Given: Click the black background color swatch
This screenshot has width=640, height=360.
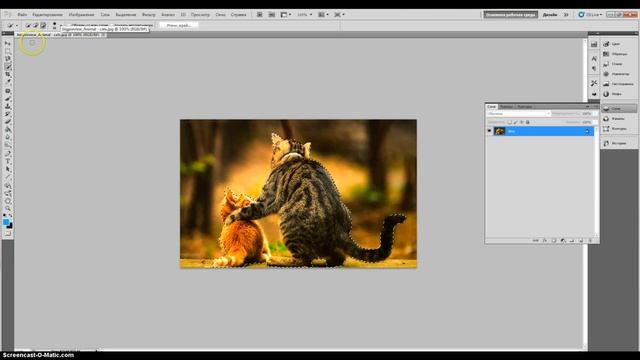Looking at the screenshot, I should click(x=10, y=226).
